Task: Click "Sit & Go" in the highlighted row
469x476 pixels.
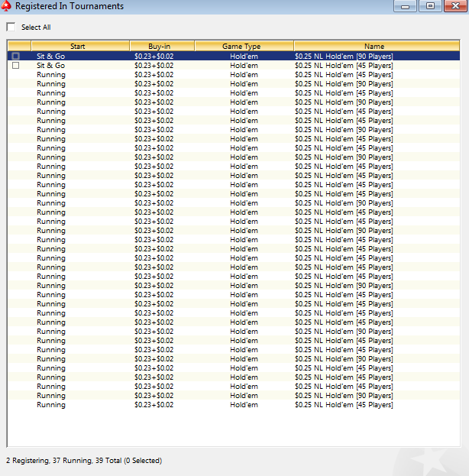Action: pos(50,57)
